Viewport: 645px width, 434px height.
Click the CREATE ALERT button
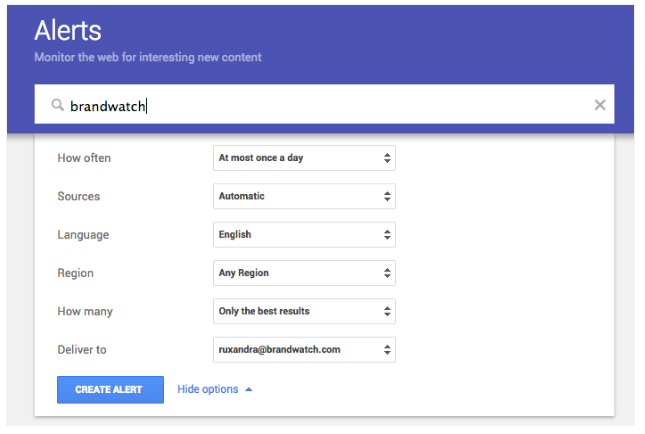[110, 390]
